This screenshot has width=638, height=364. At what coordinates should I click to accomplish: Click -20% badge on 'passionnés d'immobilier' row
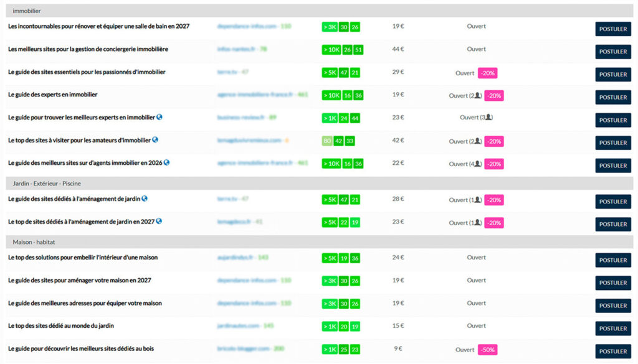coord(487,73)
